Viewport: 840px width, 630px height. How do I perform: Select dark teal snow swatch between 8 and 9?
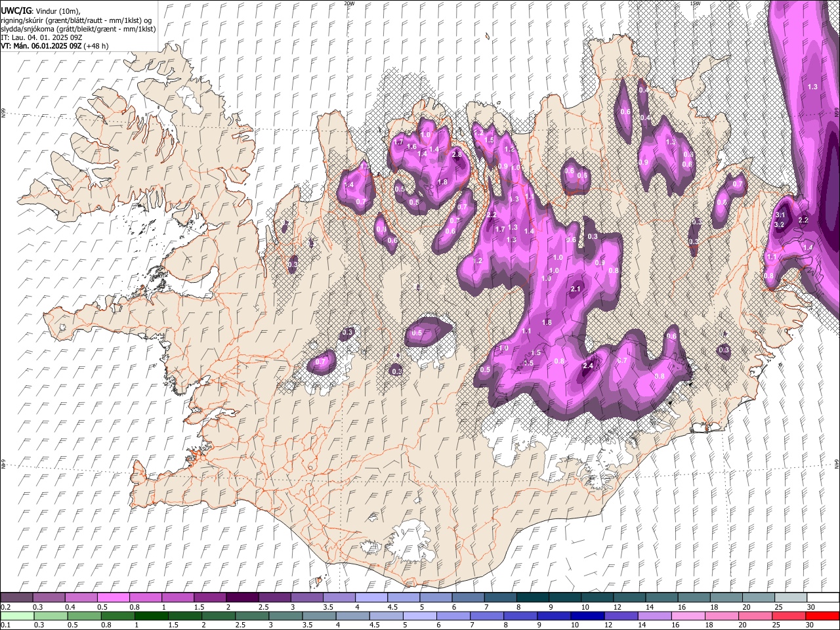532,597
